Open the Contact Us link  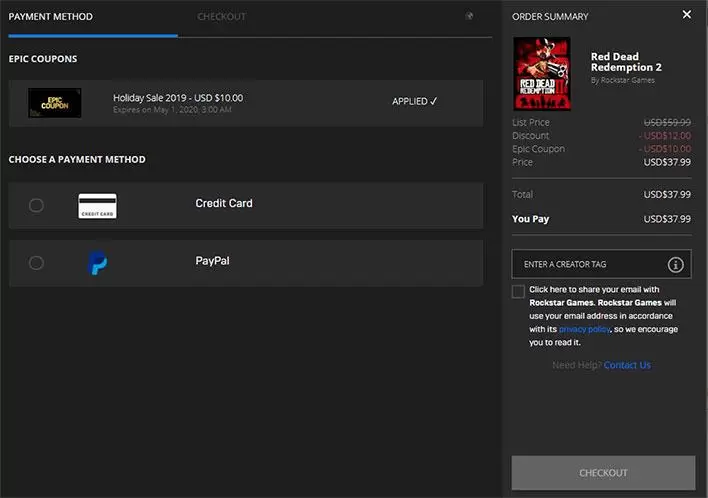tap(627, 365)
